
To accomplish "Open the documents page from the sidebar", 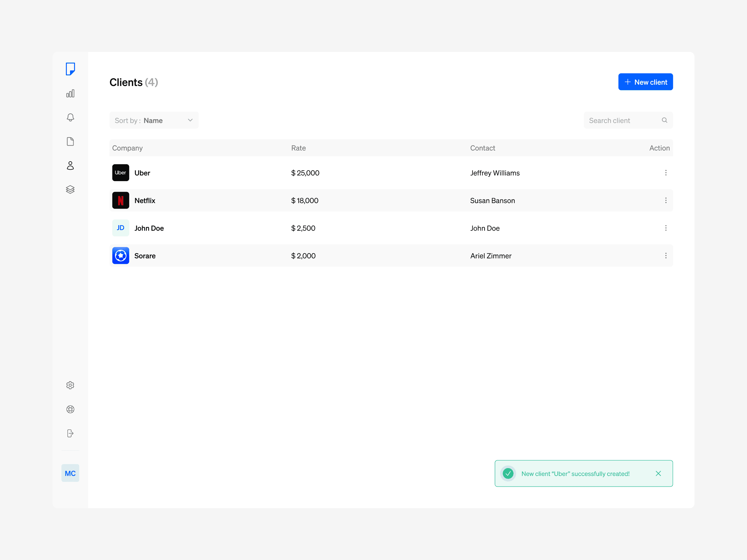I will [70, 141].
